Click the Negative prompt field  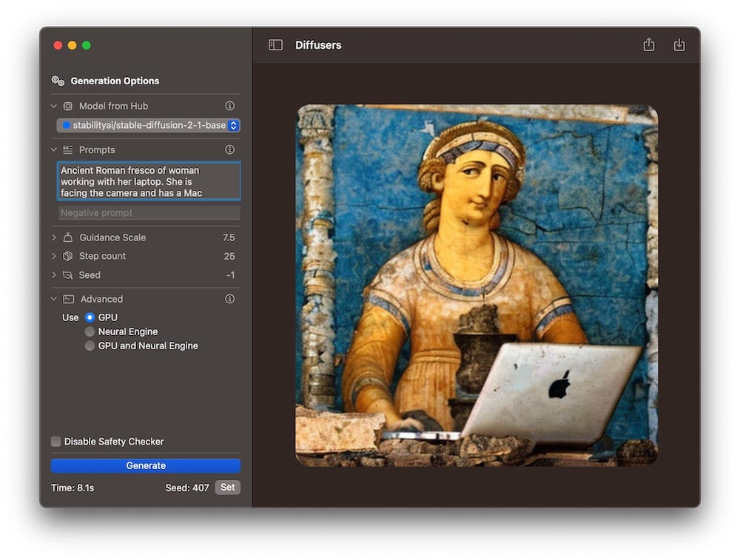tap(148, 213)
